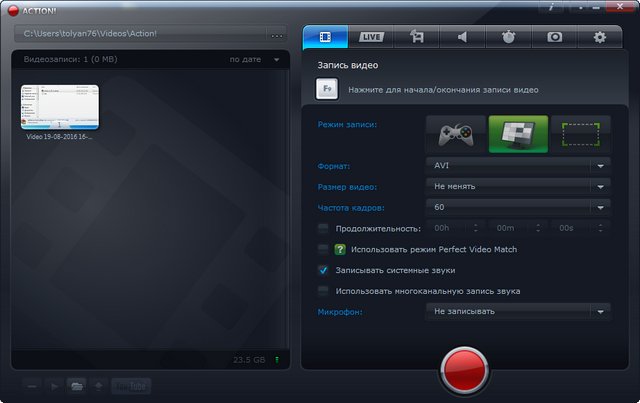Screen dimensions: 640x403
Task: Select gamepad game recording mode
Action: tap(456, 133)
